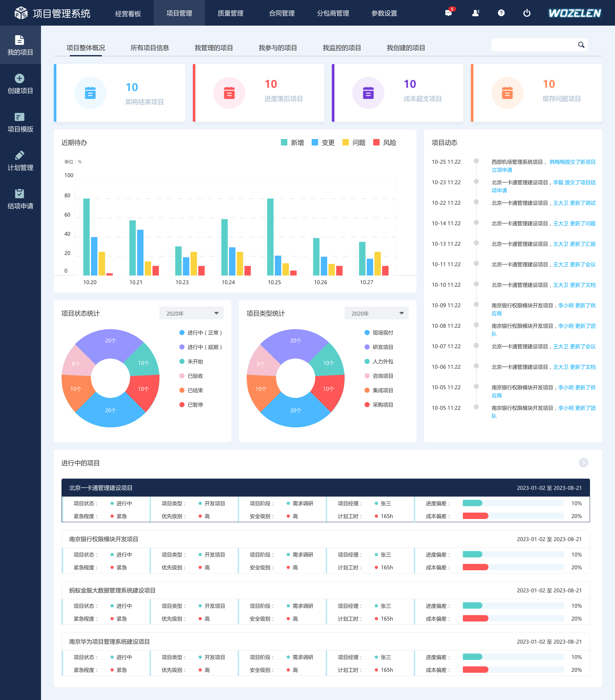Screen dimensions: 615x700
Task: Toggle 未开始 legend item
Action: pos(192,361)
